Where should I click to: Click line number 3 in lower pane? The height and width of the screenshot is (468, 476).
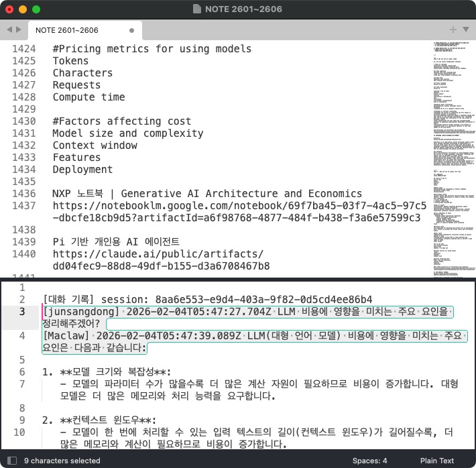click(21, 312)
